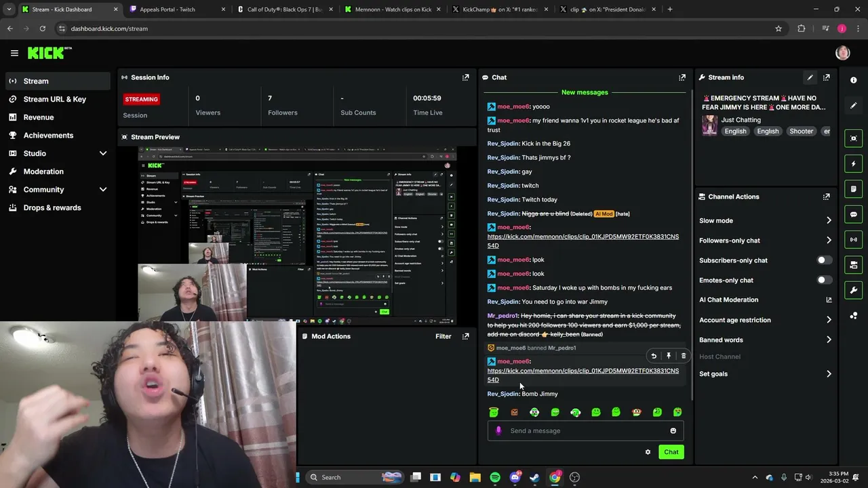Toggle the wrench rail icon

click(x=854, y=290)
